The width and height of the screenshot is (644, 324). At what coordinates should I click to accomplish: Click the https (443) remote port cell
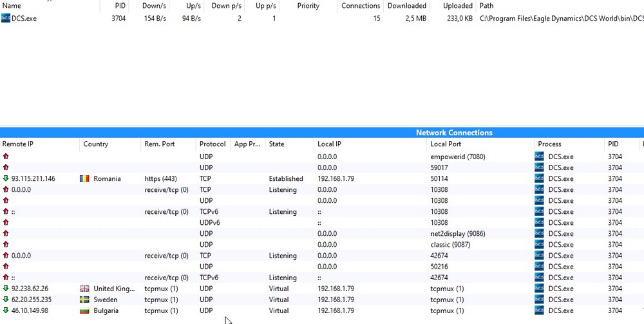tap(160, 178)
